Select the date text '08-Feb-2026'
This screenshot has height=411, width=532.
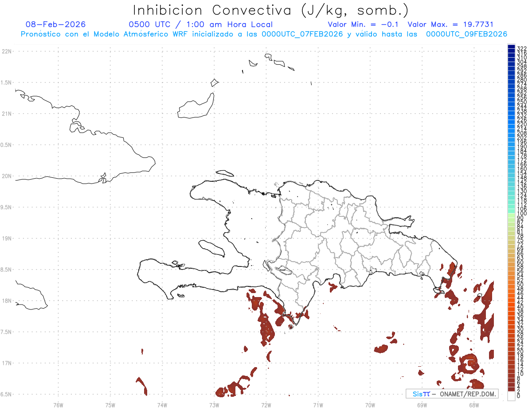56,24
